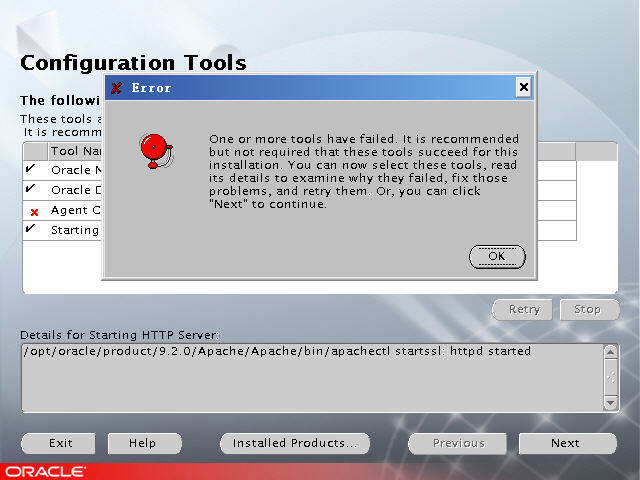
Task: Click the Retry button
Action: [x=523, y=309]
